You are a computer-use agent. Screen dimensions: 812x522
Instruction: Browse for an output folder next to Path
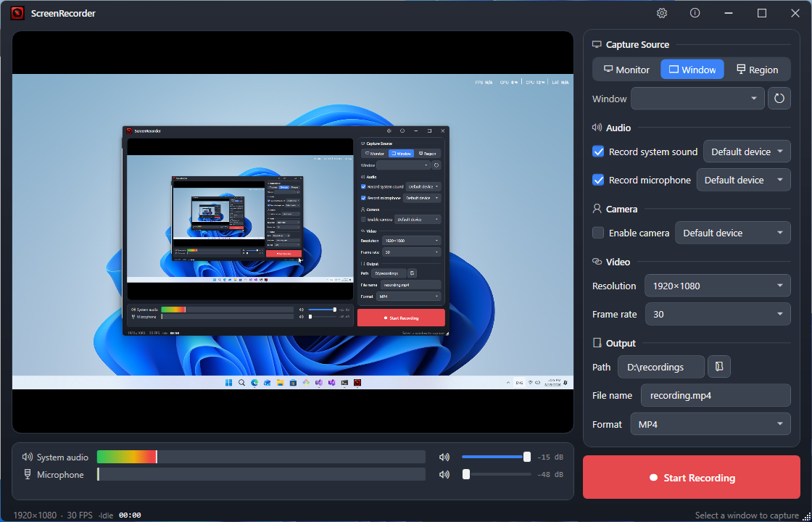(719, 367)
